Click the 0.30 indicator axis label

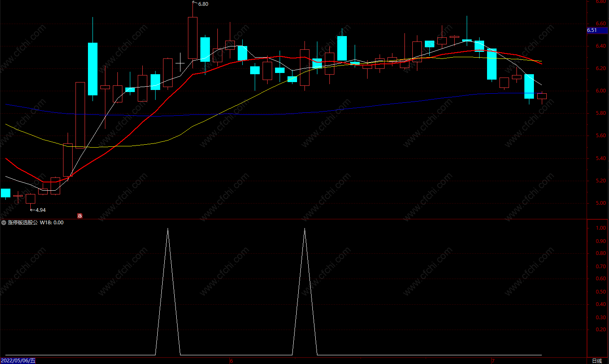(601, 318)
